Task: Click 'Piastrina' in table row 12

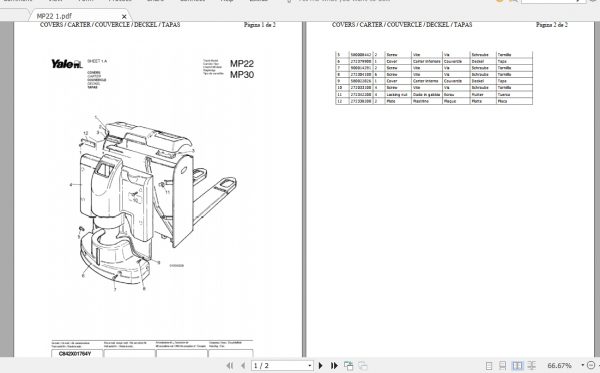Action: 421,101
